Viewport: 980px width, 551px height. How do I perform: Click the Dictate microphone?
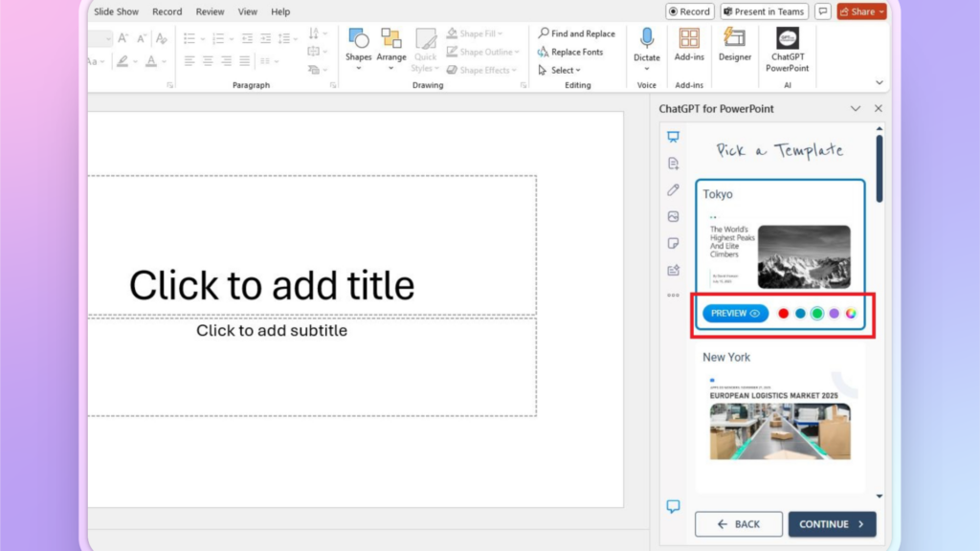tap(646, 38)
